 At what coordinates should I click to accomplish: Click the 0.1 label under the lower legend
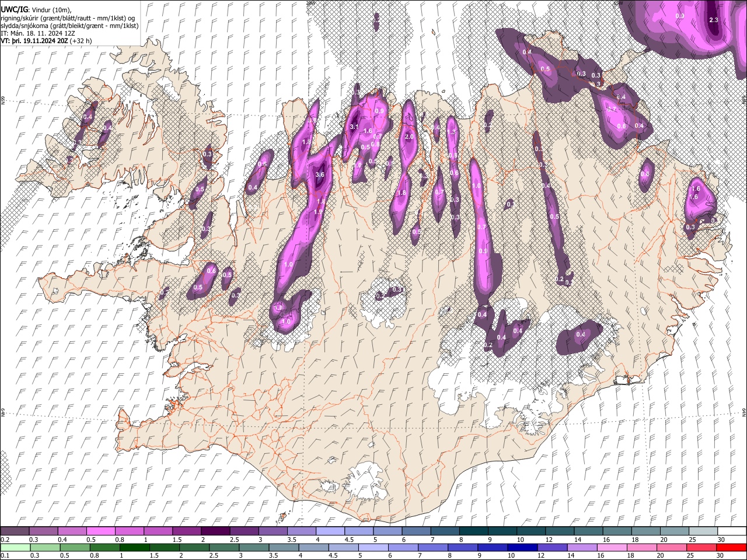click(4, 556)
